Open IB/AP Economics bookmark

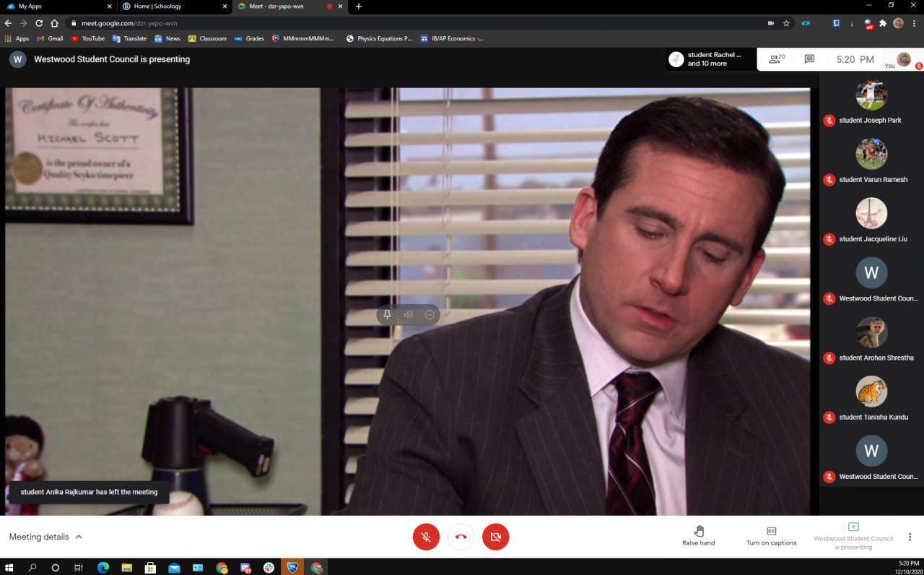pyautogui.click(x=453, y=38)
